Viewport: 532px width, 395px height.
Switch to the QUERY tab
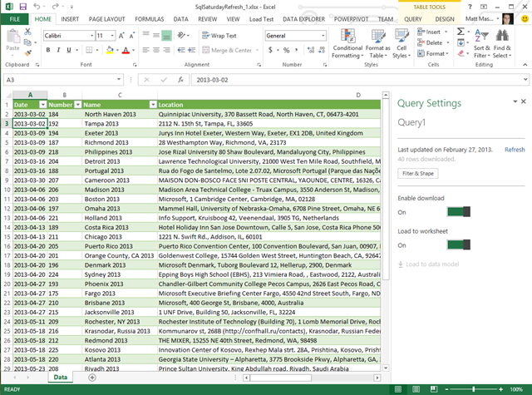click(413, 19)
